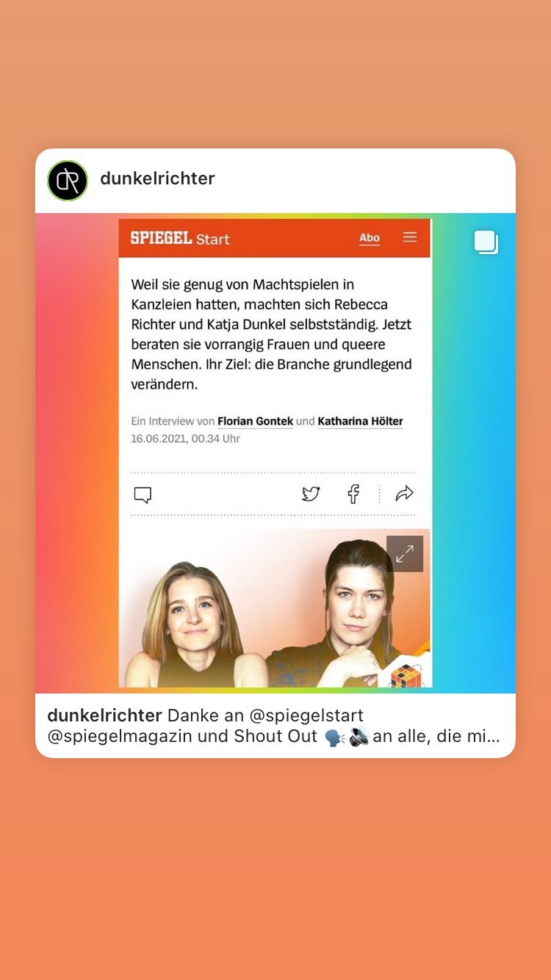Tap the bold dunkelrichter name in the caption
This screenshot has width=551, height=980.
(104, 716)
